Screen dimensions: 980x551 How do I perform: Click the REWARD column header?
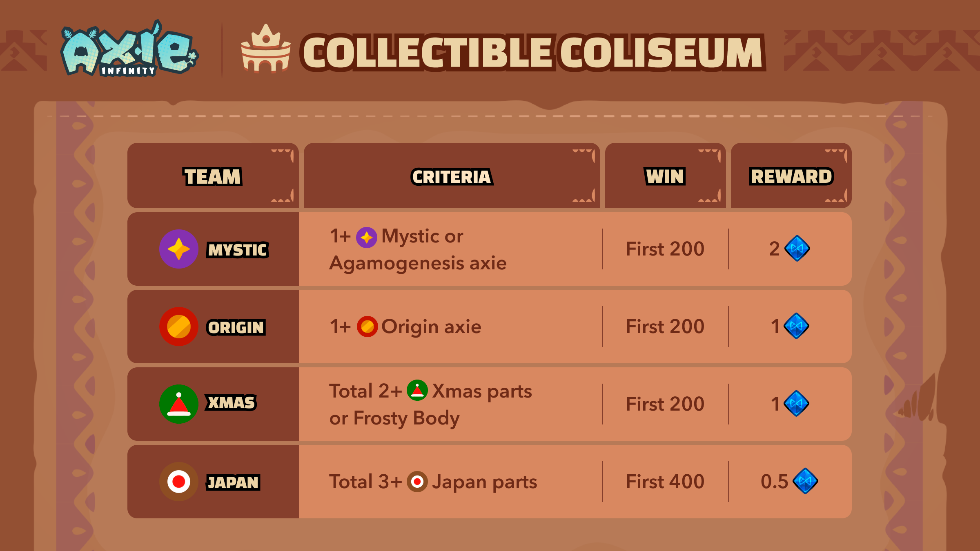(x=791, y=176)
